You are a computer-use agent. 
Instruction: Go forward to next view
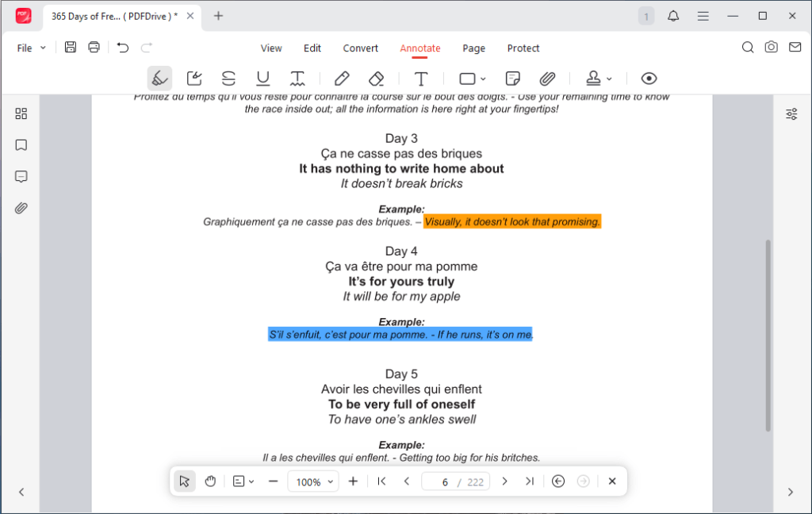click(583, 481)
